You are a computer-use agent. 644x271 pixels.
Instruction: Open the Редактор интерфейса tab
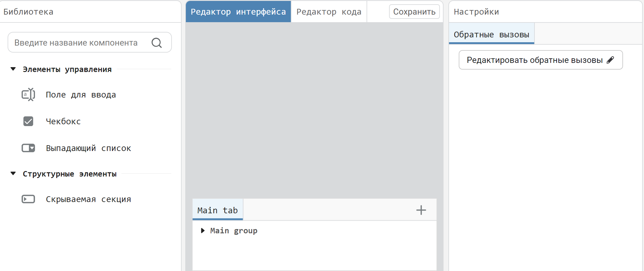tap(238, 12)
